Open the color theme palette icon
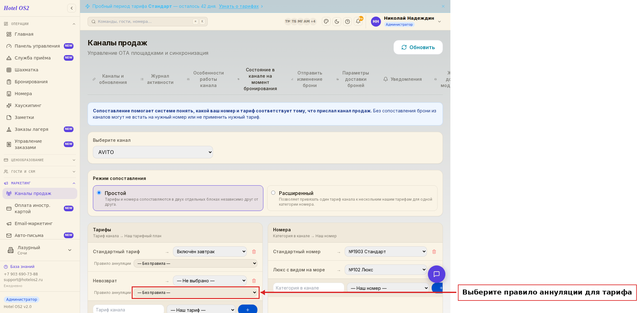Viewport: 644px width, 313px height. coord(326,21)
